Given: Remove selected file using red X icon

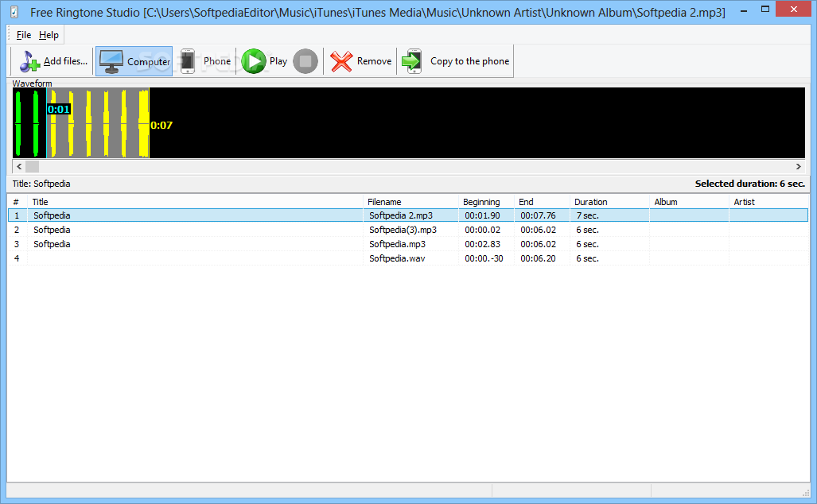Looking at the screenshot, I should coord(341,61).
